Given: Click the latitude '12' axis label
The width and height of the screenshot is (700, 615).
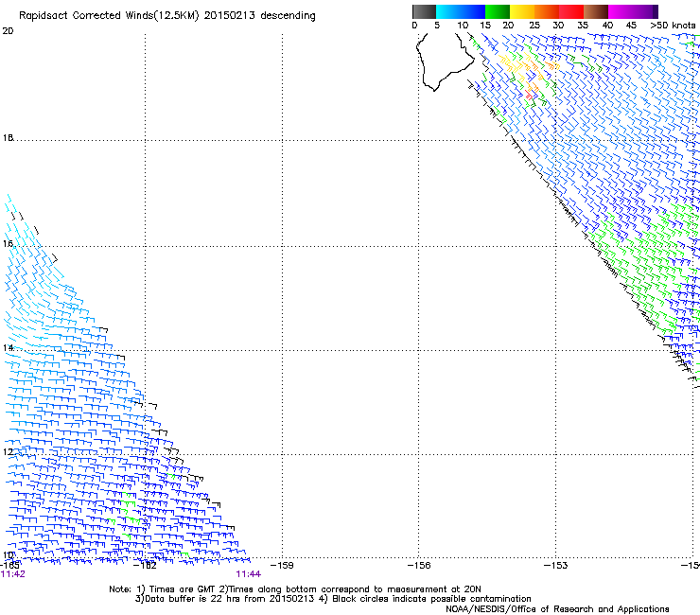Looking at the screenshot, I should coord(8,452).
